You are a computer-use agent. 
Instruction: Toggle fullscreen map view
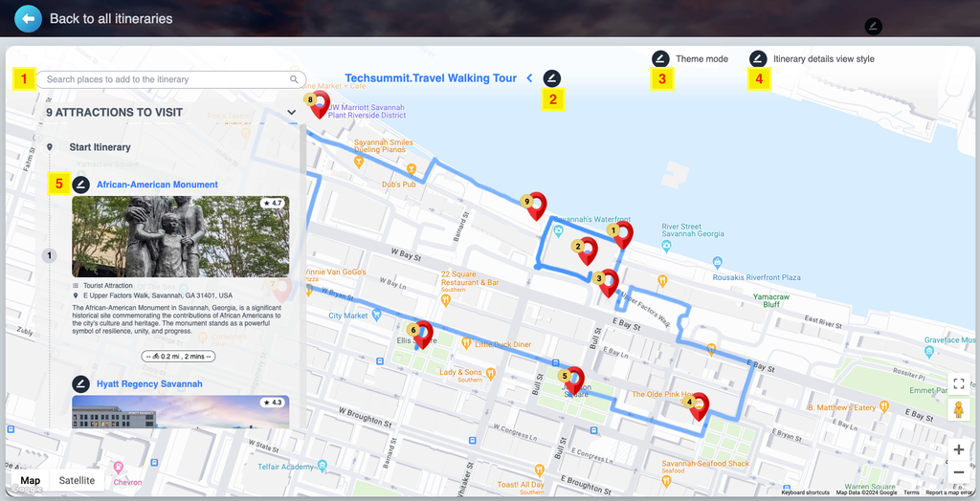click(x=959, y=383)
